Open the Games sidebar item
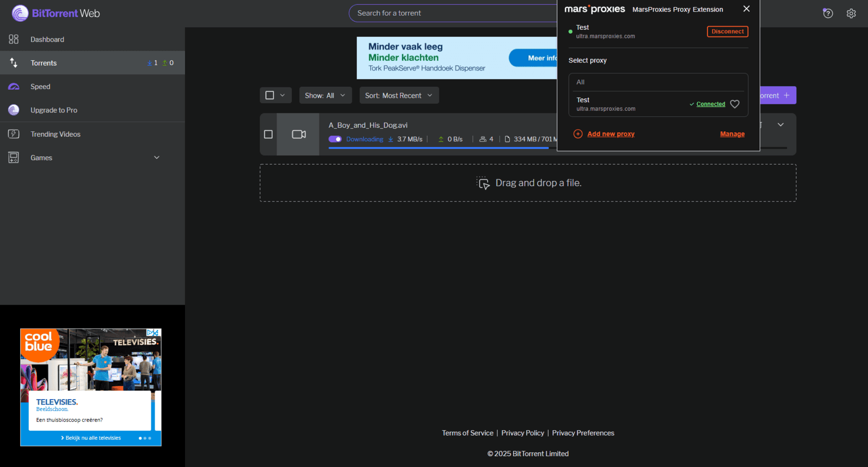868x467 pixels. coord(92,157)
